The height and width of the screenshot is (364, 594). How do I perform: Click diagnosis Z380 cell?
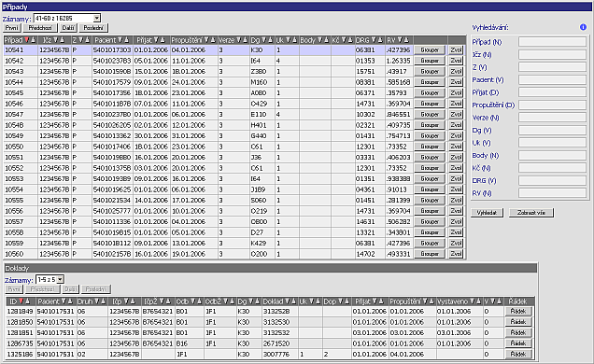pyautogui.click(x=262, y=72)
